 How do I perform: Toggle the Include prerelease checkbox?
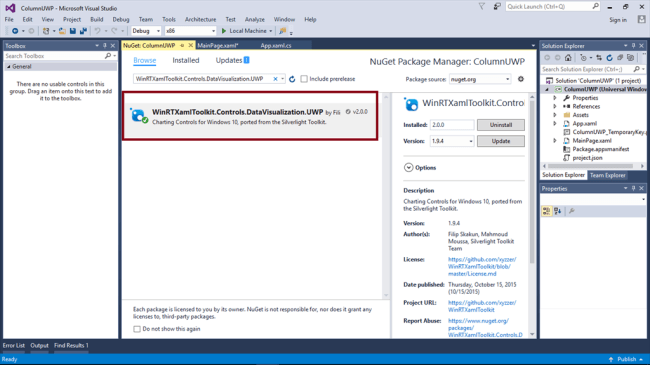[304, 79]
